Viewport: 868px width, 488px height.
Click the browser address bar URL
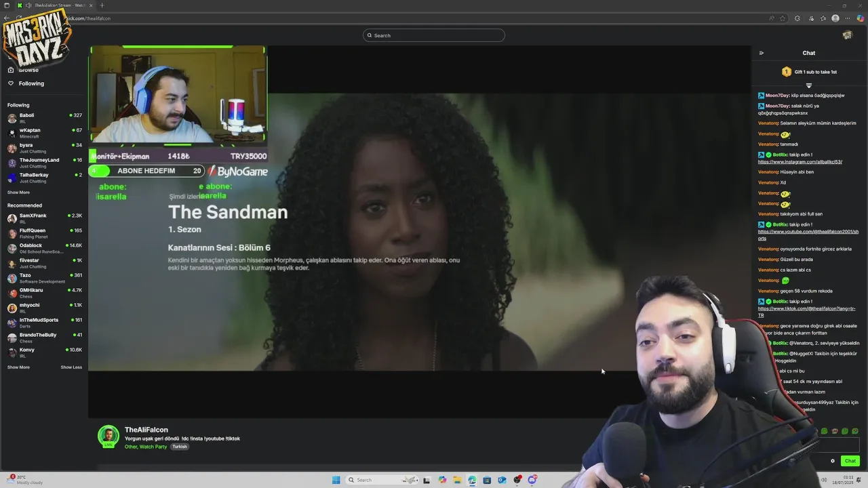pyautogui.click(x=88, y=18)
